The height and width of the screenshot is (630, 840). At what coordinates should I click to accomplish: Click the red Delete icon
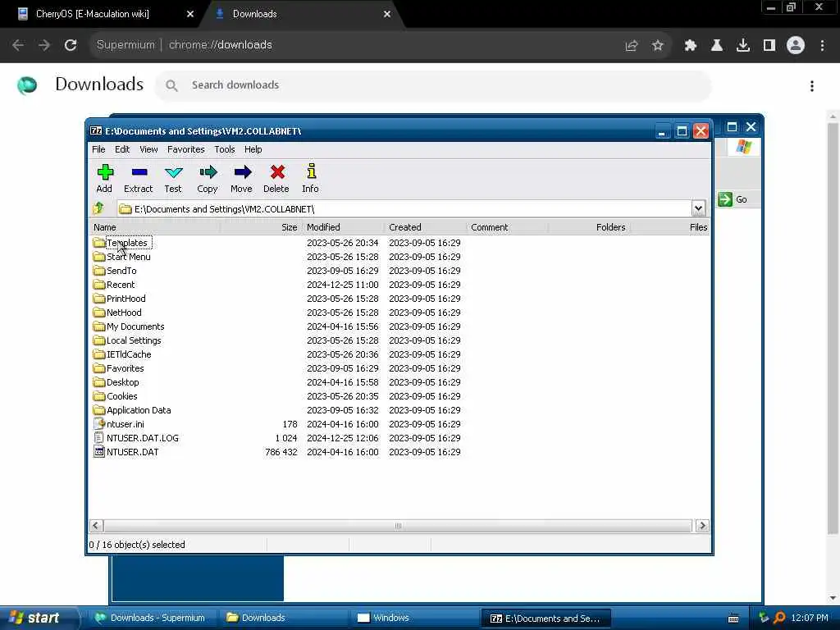pos(276,178)
